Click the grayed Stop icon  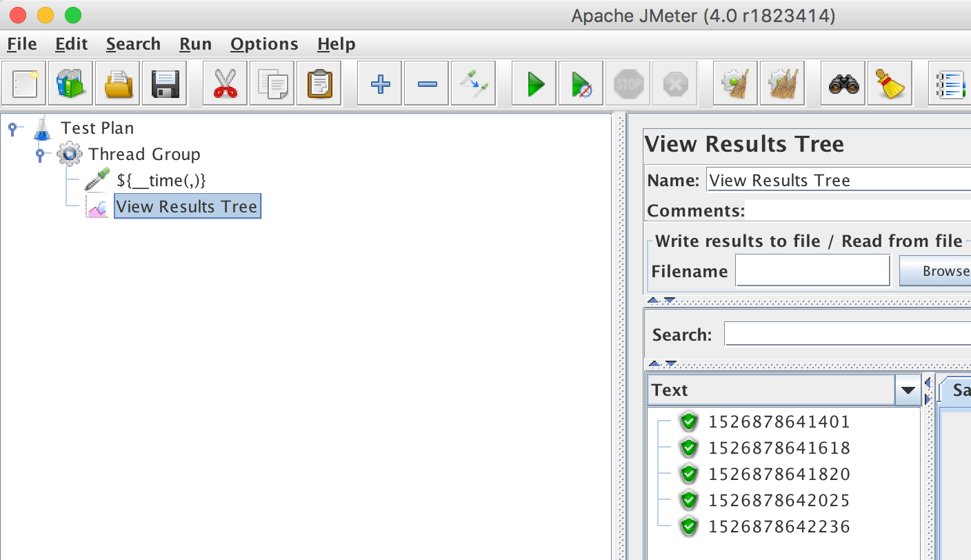click(628, 83)
